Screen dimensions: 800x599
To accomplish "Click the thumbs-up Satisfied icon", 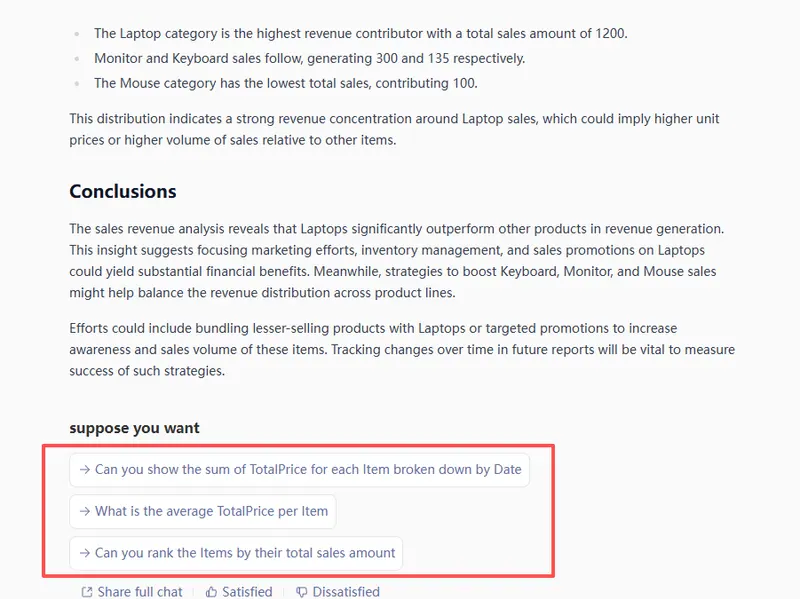I will (x=211, y=592).
